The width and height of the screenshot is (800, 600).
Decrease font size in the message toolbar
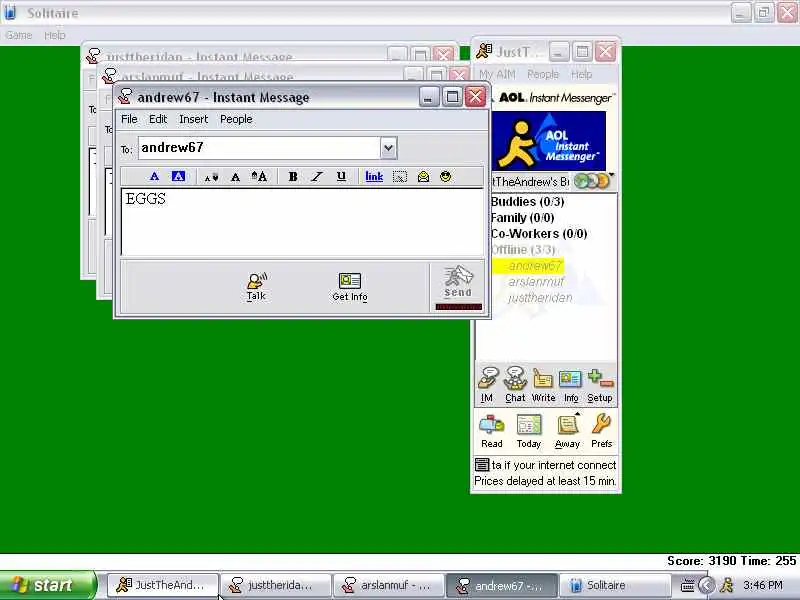tap(211, 177)
